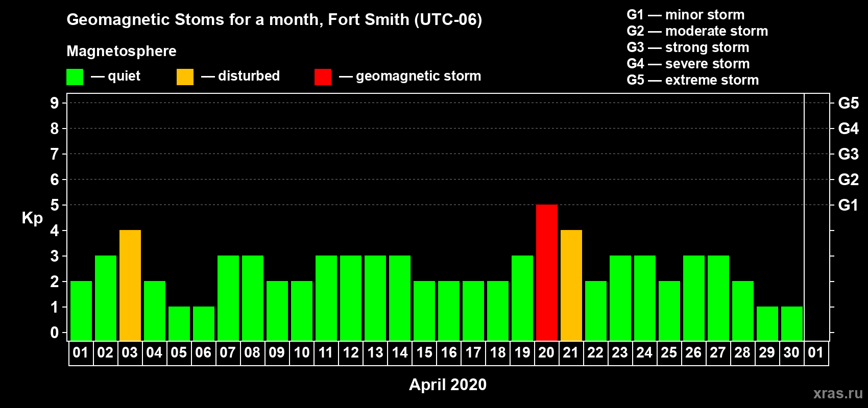The height and width of the screenshot is (408, 868).
Task: Click the green bar for day 07
Action: click(228, 298)
